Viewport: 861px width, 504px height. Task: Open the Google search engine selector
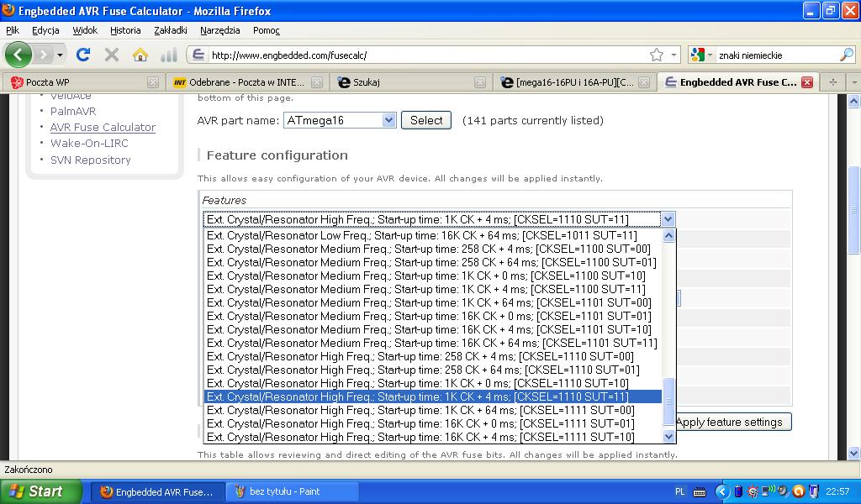coord(701,55)
